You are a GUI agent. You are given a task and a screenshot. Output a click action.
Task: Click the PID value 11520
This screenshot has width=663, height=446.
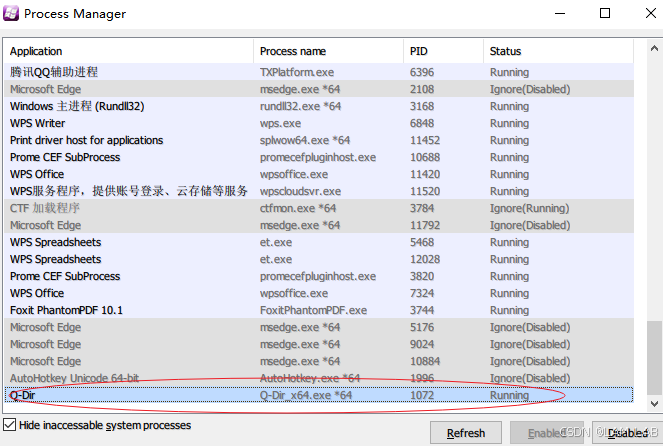tap(425, 191)
